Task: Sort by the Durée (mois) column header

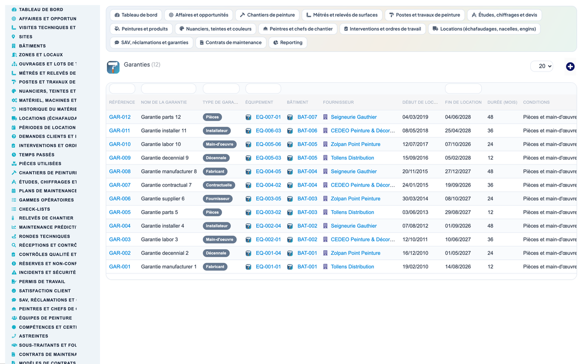Action: [501, 102]
